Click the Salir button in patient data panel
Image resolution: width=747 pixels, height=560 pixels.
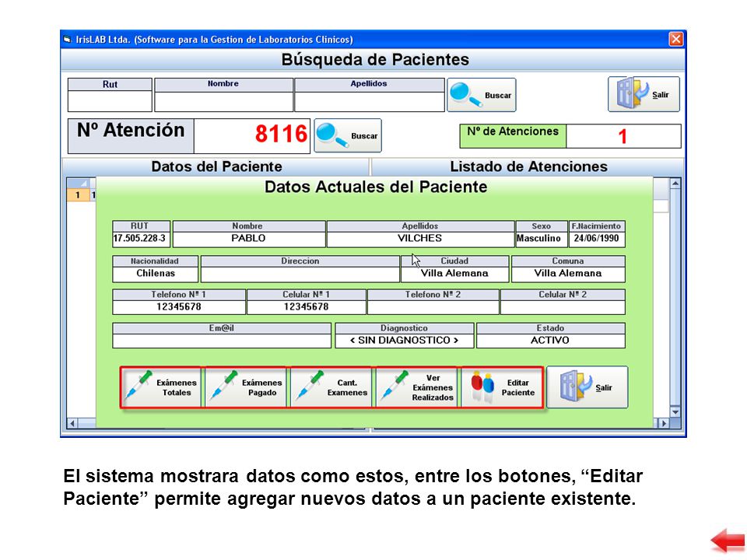pos(587,387)
